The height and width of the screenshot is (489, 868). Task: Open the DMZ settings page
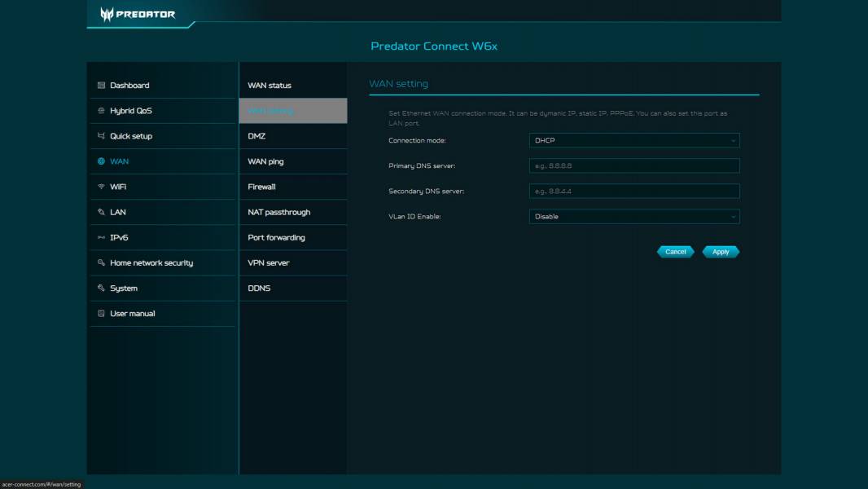coord(257,136)
